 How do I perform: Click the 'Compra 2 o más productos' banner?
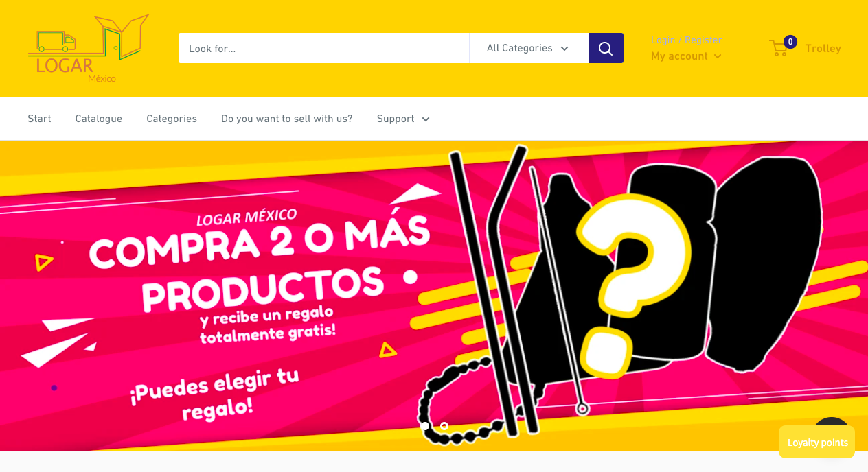pyautogui.click(x=434, y=296)
